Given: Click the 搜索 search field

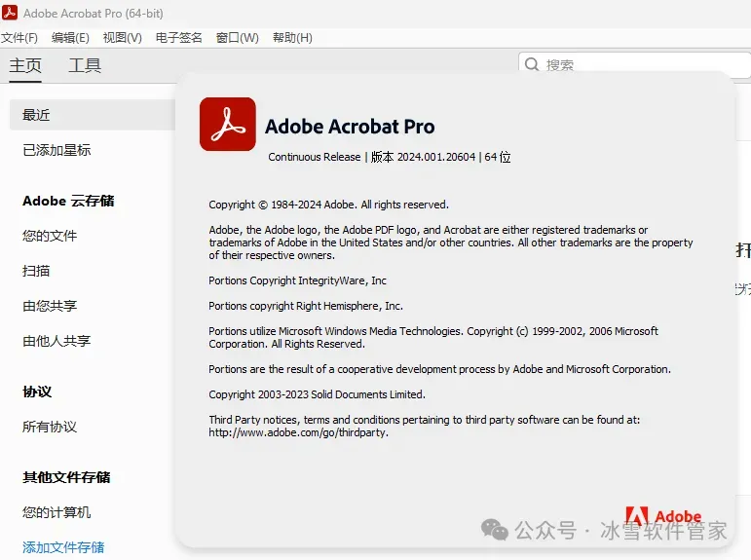Looking at the screenshot, I should click(635, 64).
